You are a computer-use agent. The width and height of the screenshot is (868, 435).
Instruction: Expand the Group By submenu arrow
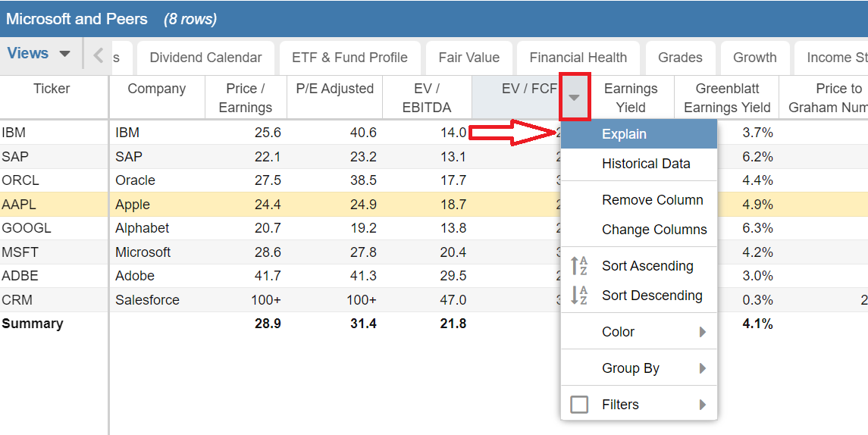tap(703, 368)
